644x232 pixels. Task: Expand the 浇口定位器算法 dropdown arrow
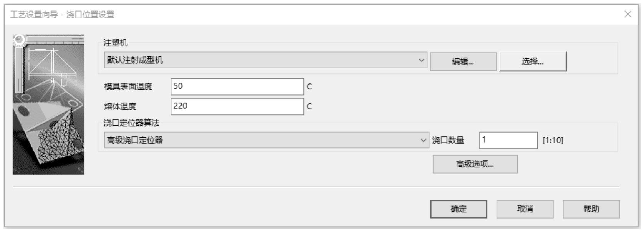coord(423,140)
